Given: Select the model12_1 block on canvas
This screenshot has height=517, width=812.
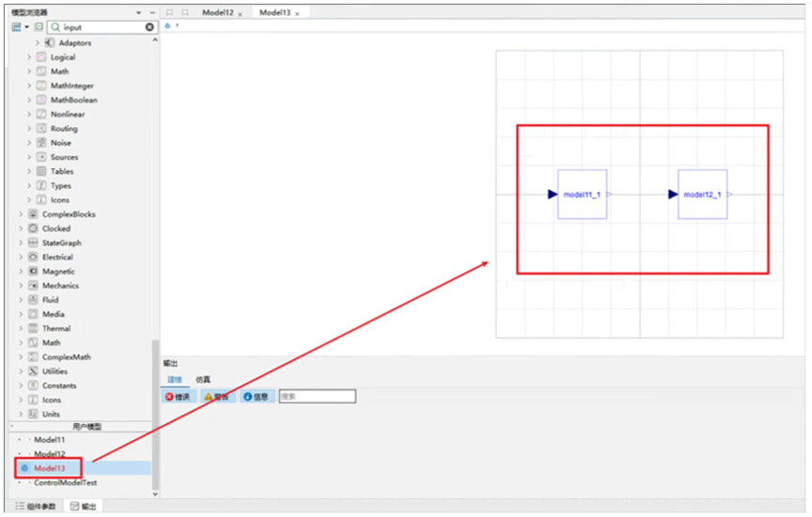Looking at the screenshot, I should coord(702,195).
